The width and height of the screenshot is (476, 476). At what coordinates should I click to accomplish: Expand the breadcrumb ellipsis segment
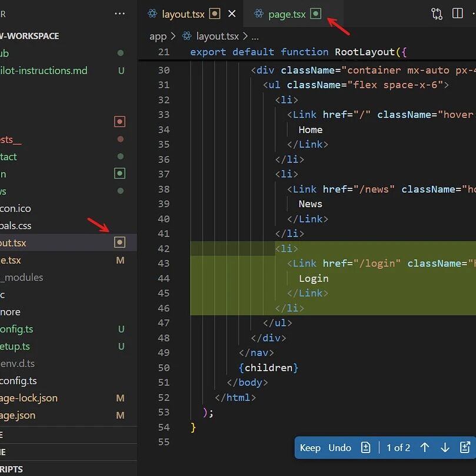[255, 37]
